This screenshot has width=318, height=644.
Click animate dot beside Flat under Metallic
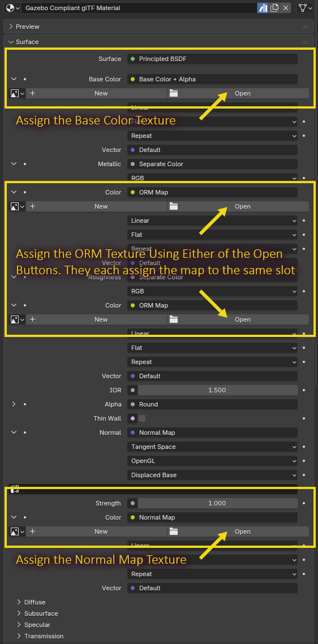click(304, 235)
